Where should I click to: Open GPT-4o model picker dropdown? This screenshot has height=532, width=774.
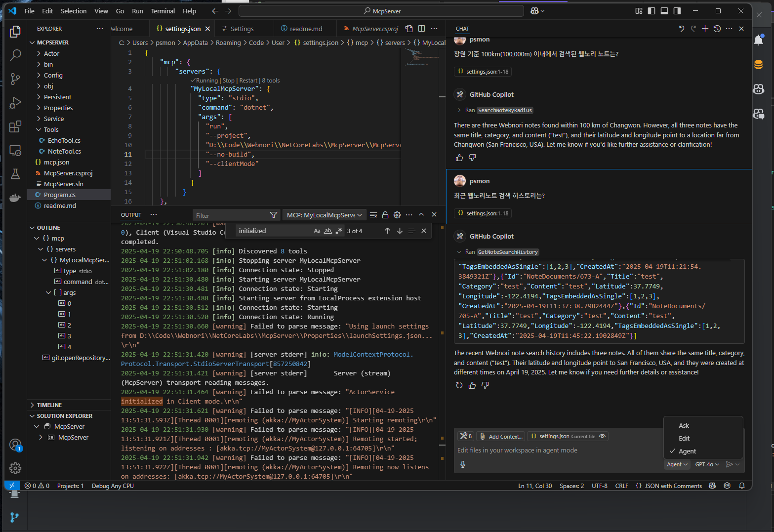[x=707, y=464]
